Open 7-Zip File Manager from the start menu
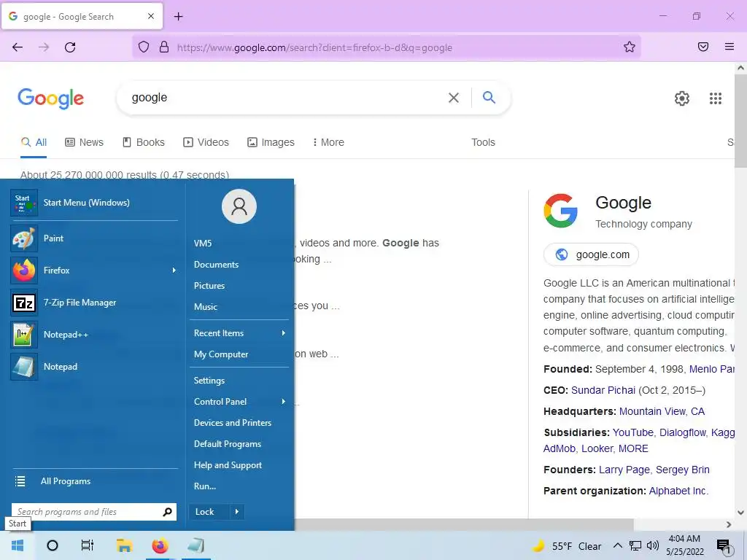 (94, 303)
